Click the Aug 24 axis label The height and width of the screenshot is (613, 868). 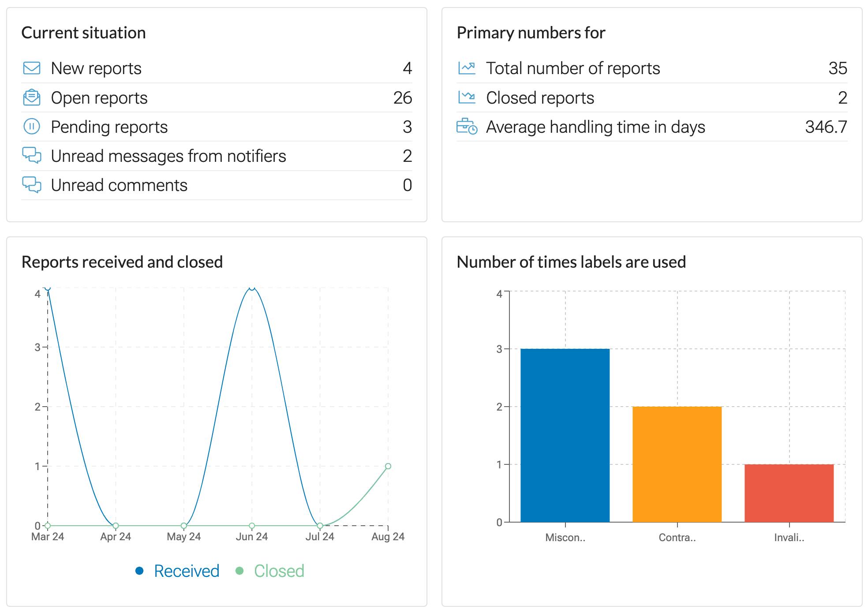[x=388, y=537]
